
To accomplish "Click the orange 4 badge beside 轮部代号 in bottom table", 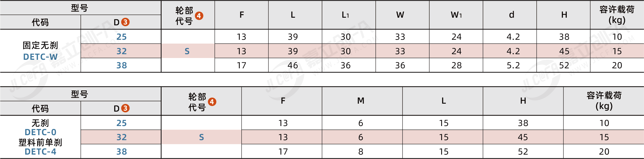I will tap(212, 102).
